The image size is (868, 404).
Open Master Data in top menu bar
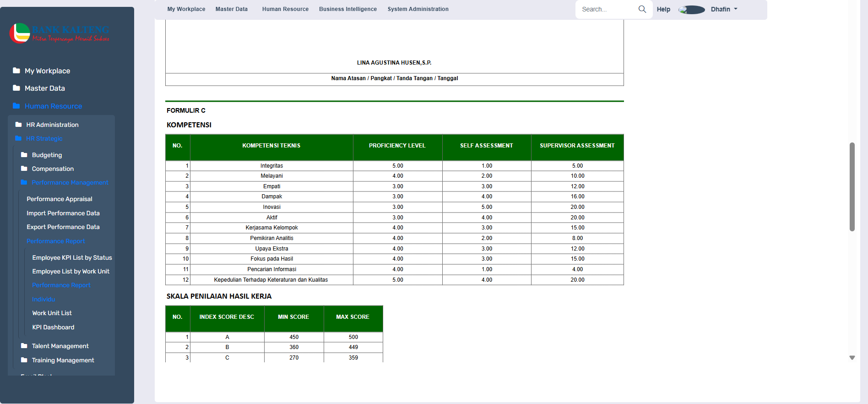point(232,9)
